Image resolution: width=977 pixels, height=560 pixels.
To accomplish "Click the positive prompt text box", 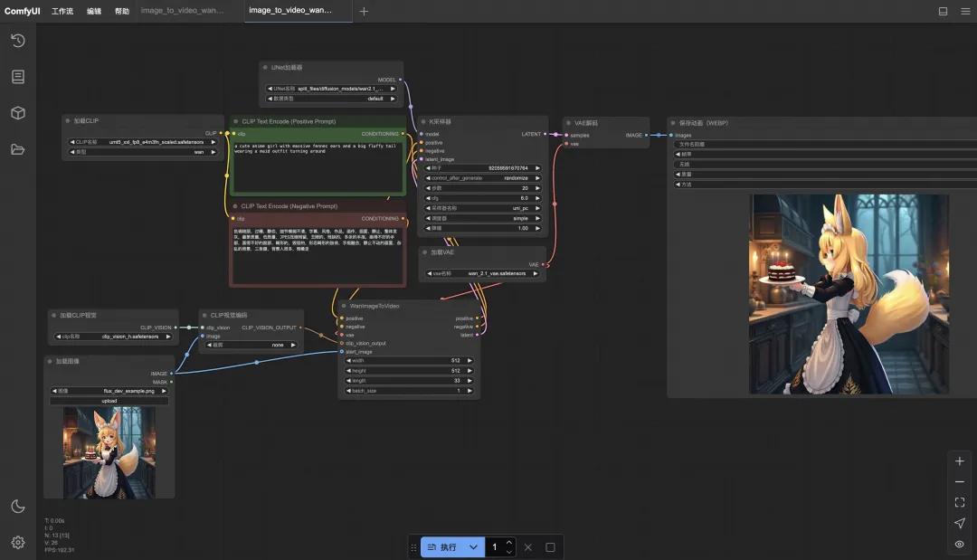I will [x=318, y=167].
